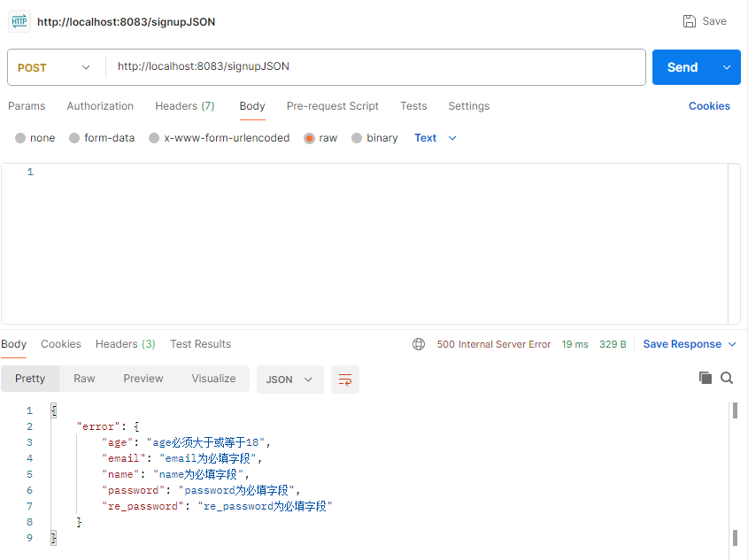The width and height of the screenshot is (748, 560).
Task: Click the globe network icon
Action: (419, 344)
